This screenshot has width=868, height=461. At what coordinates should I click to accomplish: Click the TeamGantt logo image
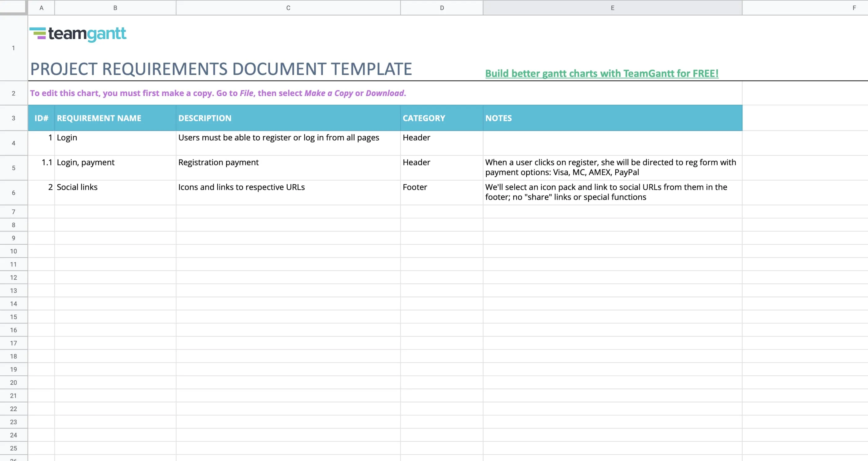click(78, 34)
